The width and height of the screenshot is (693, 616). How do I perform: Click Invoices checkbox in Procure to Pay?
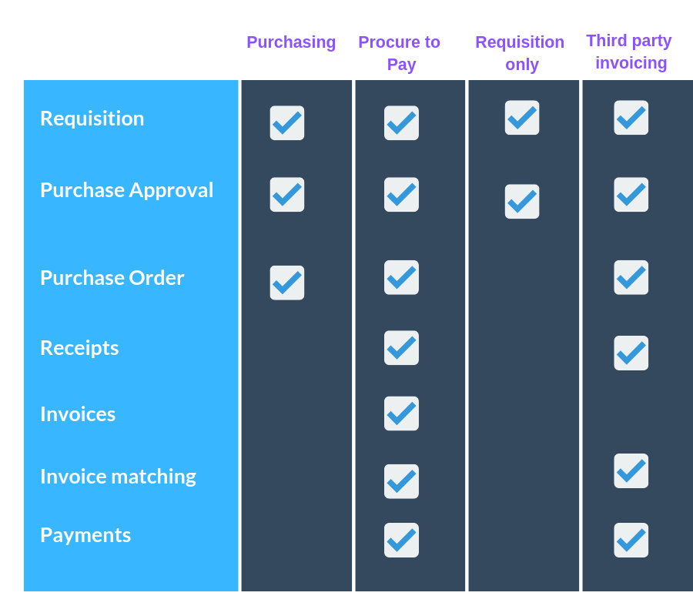[x=401, y=413]
